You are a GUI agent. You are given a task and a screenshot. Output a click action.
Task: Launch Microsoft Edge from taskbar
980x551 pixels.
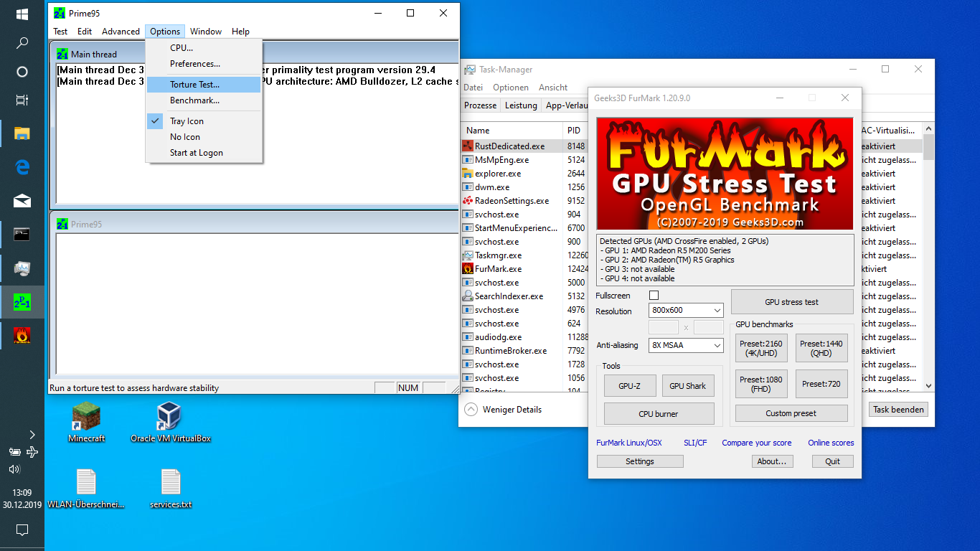22,167
